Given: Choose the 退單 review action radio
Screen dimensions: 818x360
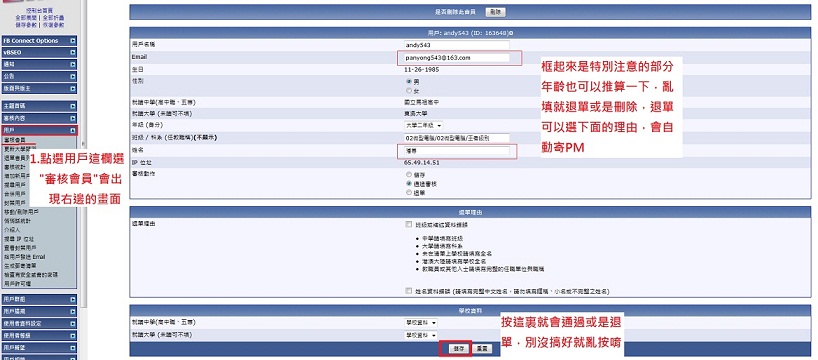Looking at the screenshot, I should pos(408,192).
